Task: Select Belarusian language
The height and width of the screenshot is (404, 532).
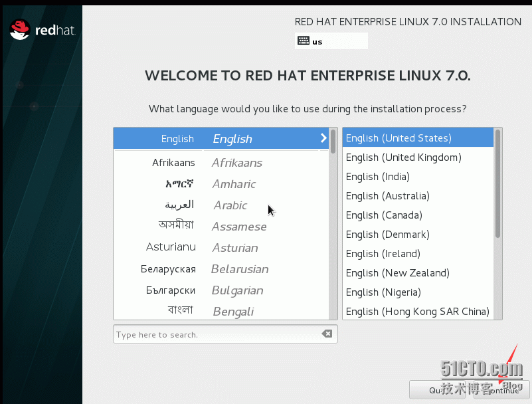Action: coord(221,269)
